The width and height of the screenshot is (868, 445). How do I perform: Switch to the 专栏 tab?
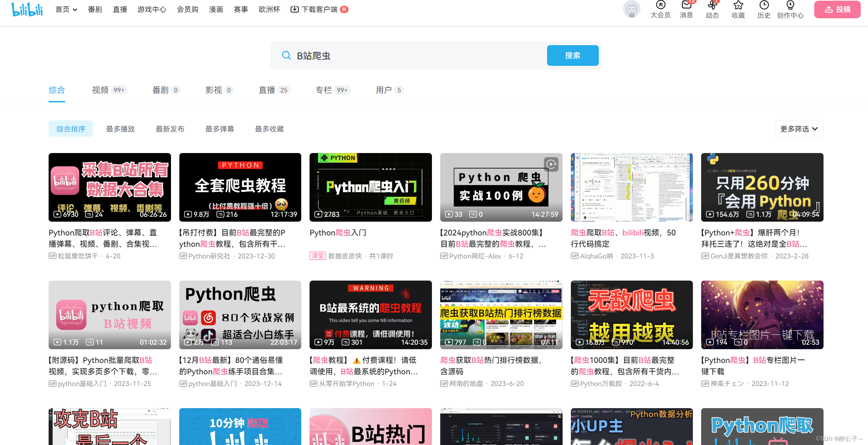pyautogui.click(x=324, y=90)
